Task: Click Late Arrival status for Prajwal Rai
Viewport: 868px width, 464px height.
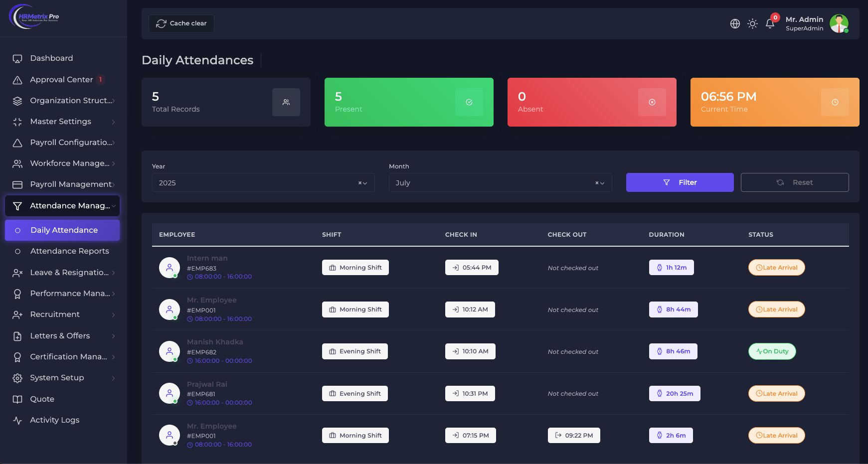Action: 777,394
